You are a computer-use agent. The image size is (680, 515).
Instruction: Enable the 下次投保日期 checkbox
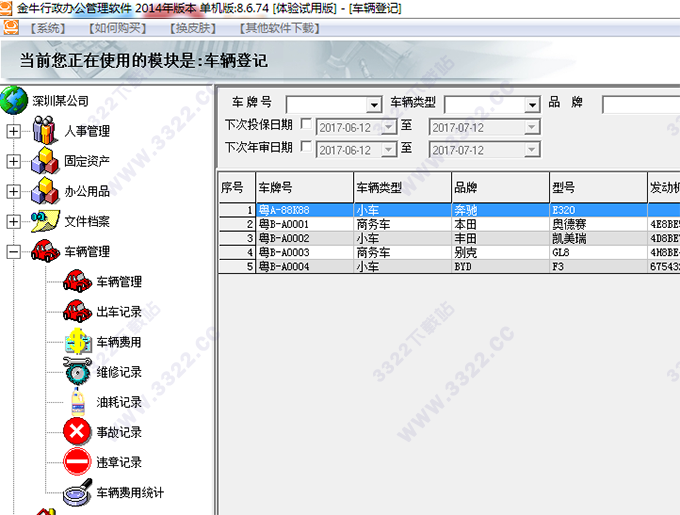[306, 124]
